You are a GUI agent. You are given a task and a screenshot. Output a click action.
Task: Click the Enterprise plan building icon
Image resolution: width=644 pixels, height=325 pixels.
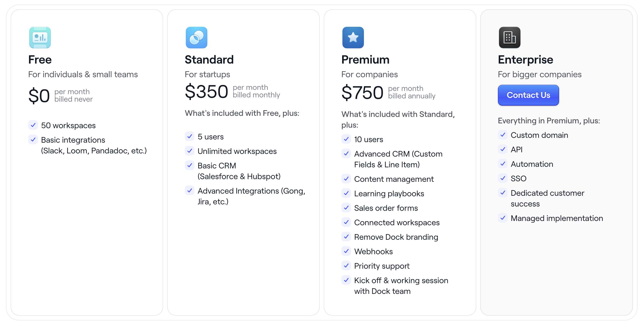(x=510, y=38)
